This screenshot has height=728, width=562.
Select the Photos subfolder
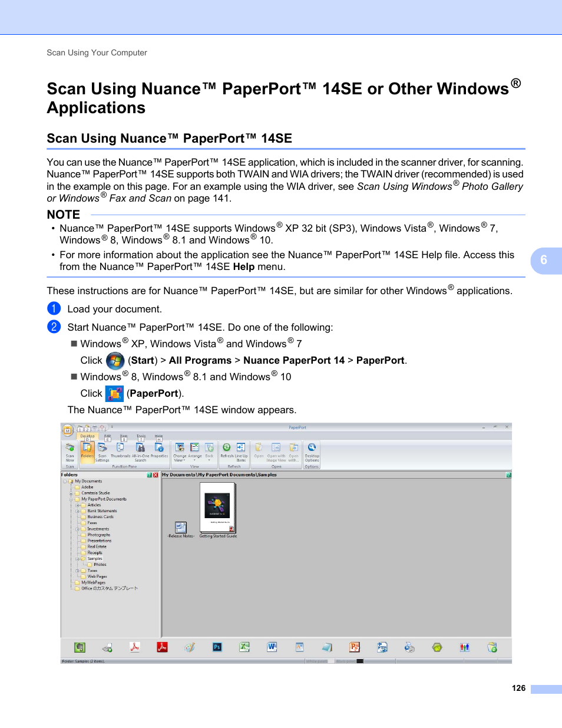[100, 565]
